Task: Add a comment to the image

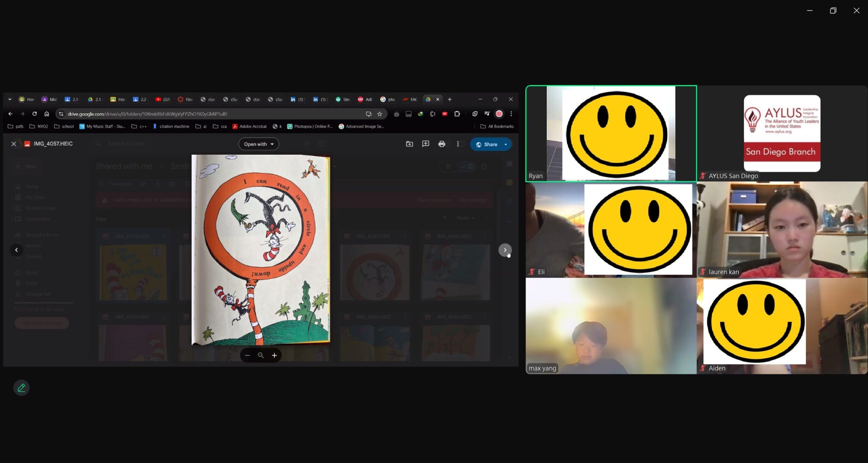Action: pyautogui.click(x=426, y=144)
